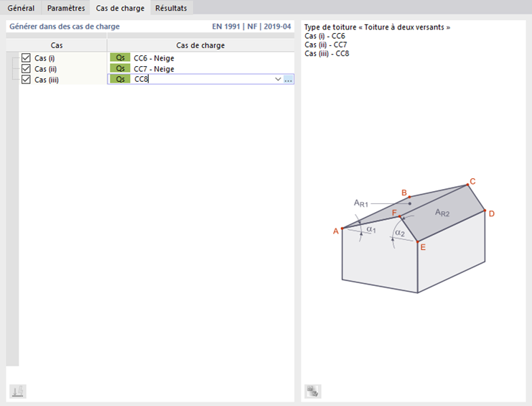Click the ellipsis button in CC8 row
The image size is (532, 406).
(288, 80)
